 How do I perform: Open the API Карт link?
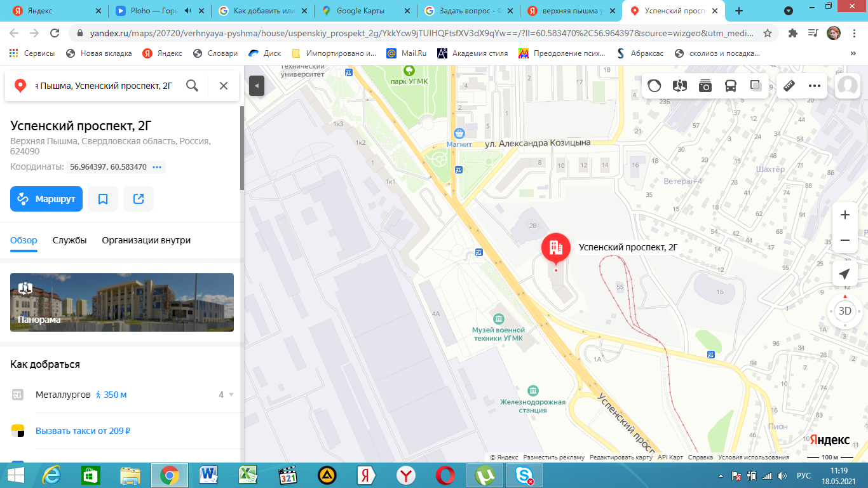pyautogui.click(x=670, y=457)
